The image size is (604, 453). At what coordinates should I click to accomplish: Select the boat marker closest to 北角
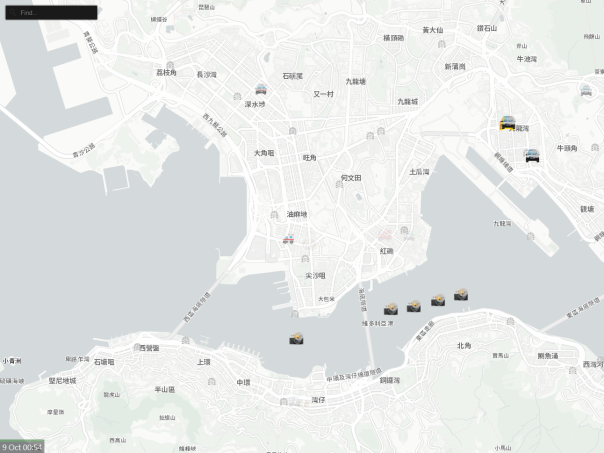(x=461, y=295)
